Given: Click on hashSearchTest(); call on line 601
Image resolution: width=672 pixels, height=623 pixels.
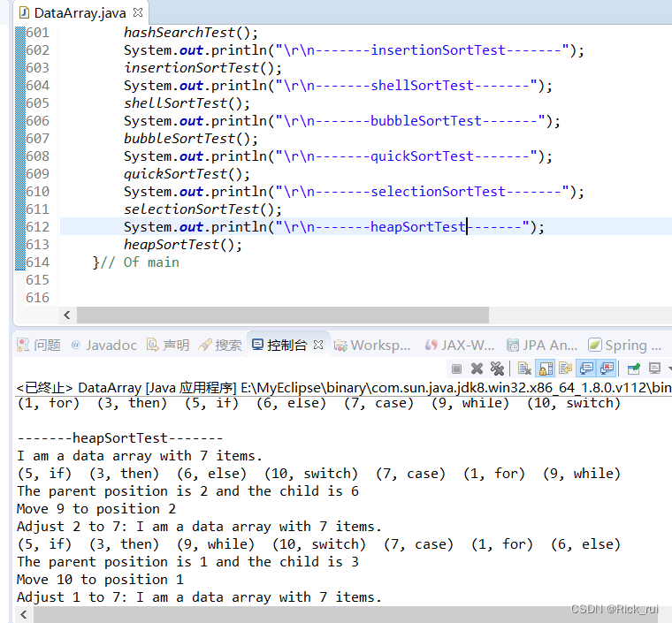Looking at the screenshot, I should coord(191,33).
